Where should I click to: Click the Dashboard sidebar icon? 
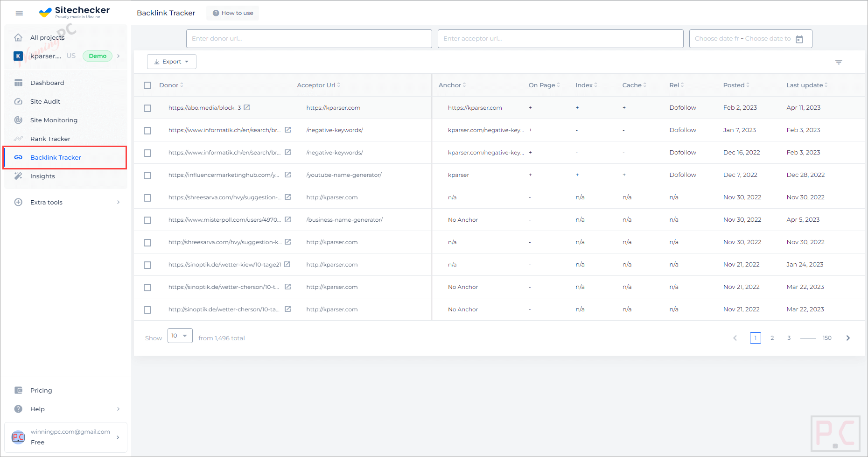[x=18, y=83]
